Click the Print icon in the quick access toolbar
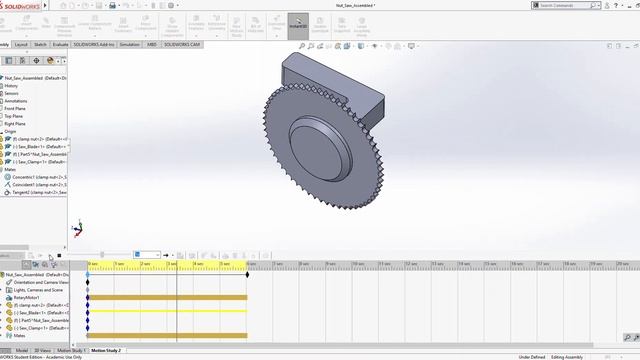 tap(112, 5)
